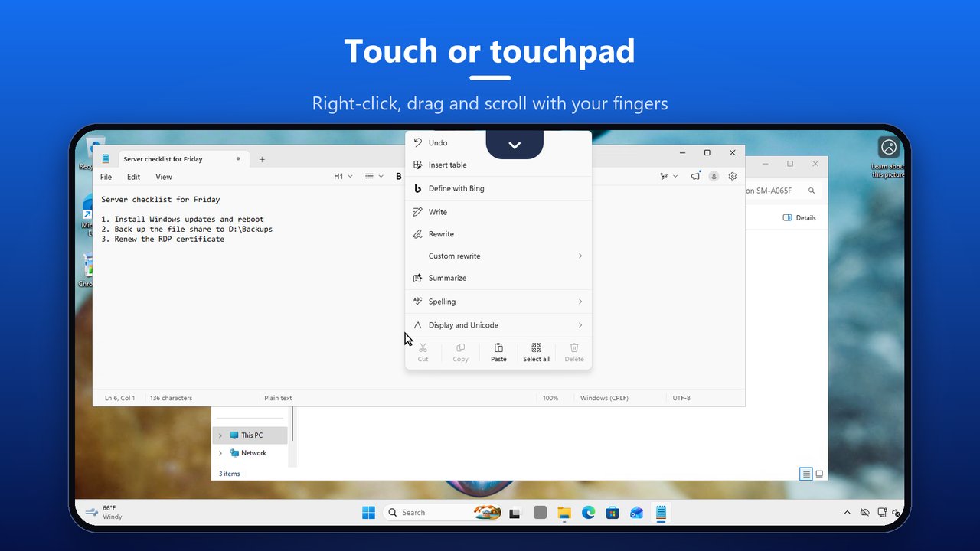Viewport: 980px width, 551px height.
Task: Open the Copilot AI rewrite dropdown
Action: coord(668,177)
